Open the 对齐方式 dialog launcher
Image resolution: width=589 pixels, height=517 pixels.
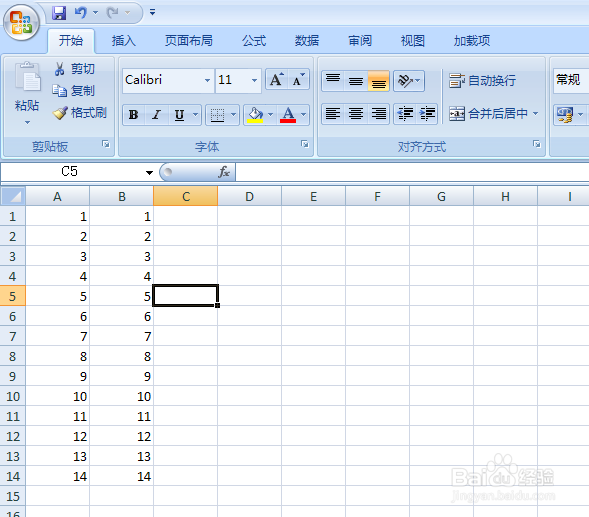(x=537, y=144)
